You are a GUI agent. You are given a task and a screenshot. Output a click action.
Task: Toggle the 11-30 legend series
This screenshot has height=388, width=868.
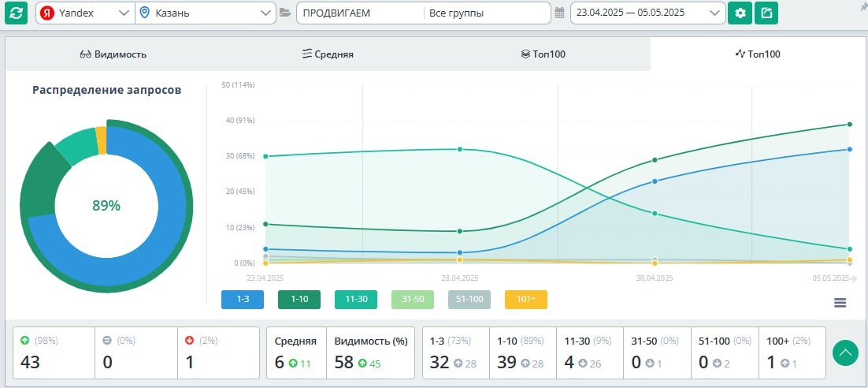tap(356, 300)
